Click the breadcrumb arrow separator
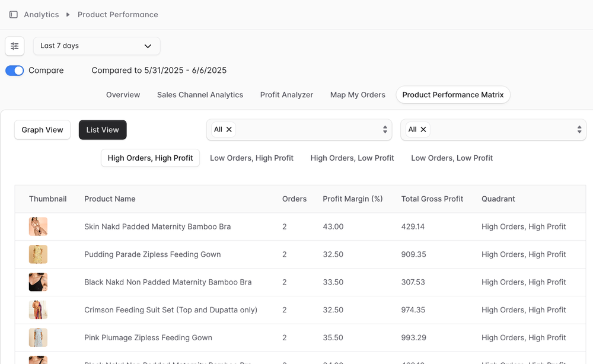 [68, 15]
